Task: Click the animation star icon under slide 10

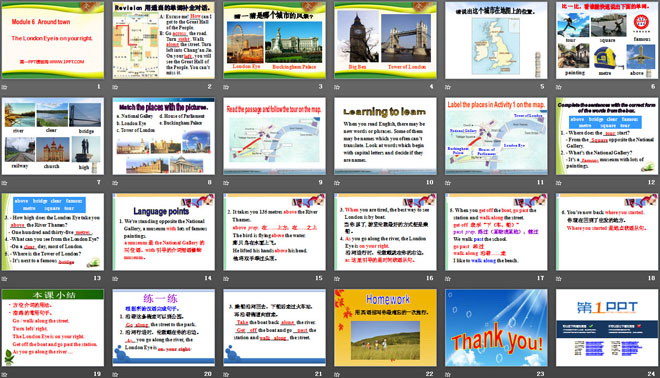Action: click(337, 183)
